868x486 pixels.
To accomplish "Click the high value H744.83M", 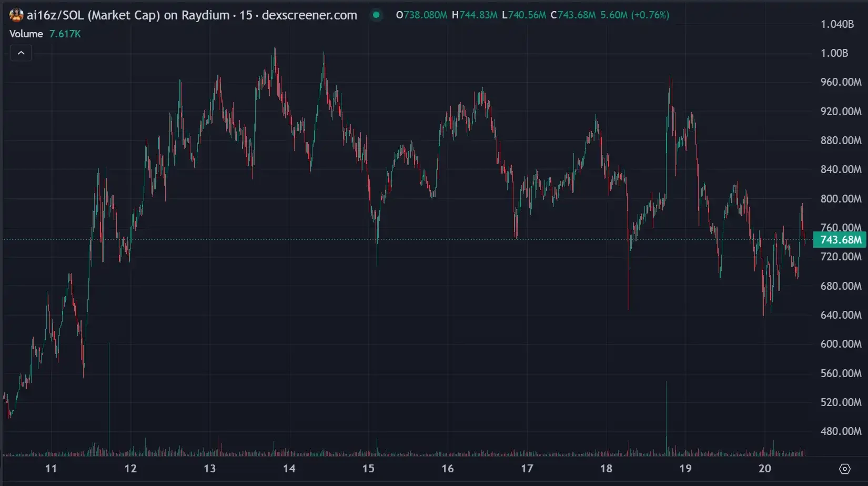I will 475,15.
